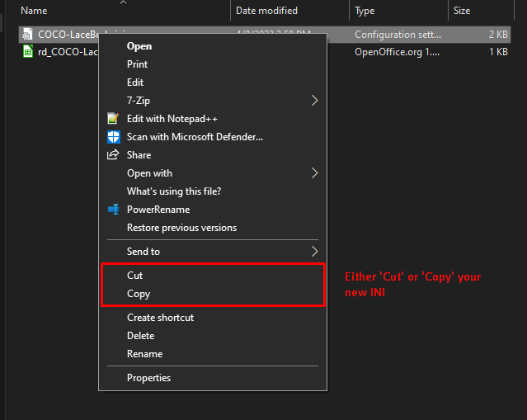Click the PowerRename icon
This screenshot has height=420, width=527.
[113, 209]
